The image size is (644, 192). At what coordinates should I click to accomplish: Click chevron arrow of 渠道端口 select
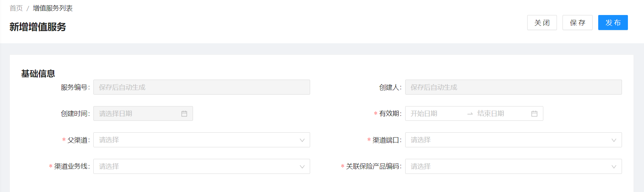(x=614, y=140)
